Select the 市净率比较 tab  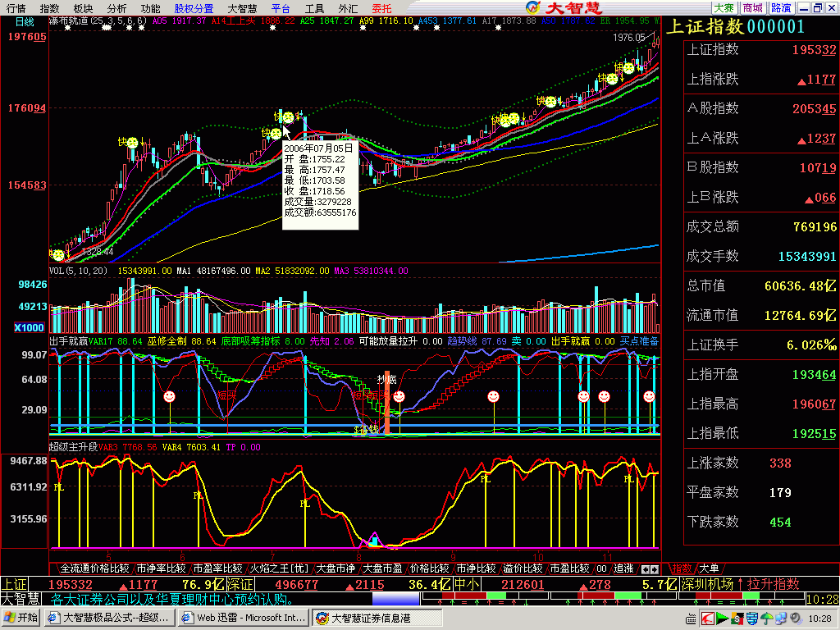[162, 568]
